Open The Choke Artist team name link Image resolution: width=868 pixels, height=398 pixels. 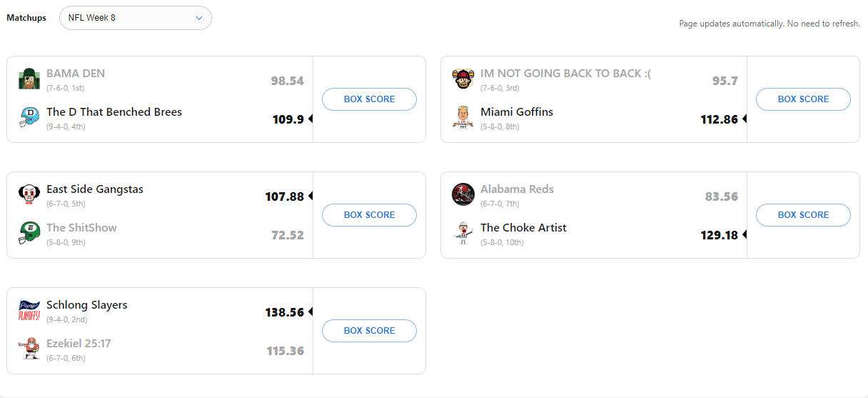[x=523, y=228]
